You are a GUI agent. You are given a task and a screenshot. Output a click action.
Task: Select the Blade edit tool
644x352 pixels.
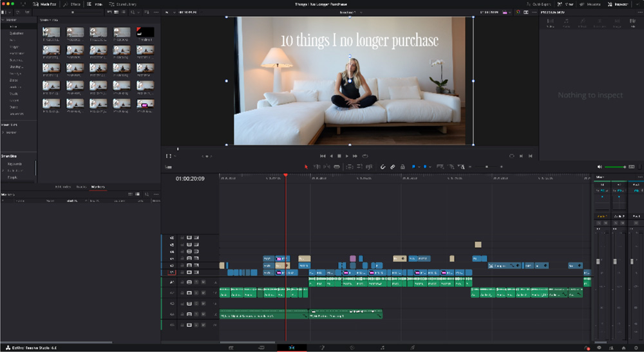click(337, 167)
